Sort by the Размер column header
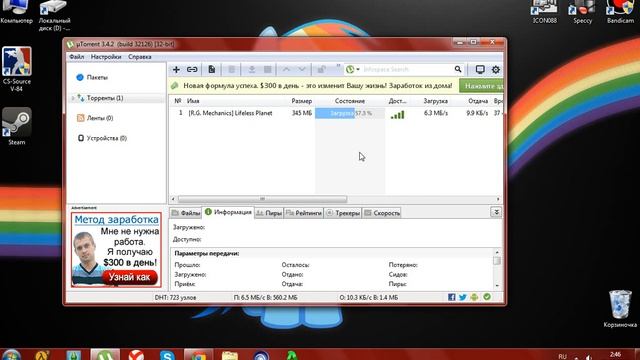640x360 pixels. 302,101
